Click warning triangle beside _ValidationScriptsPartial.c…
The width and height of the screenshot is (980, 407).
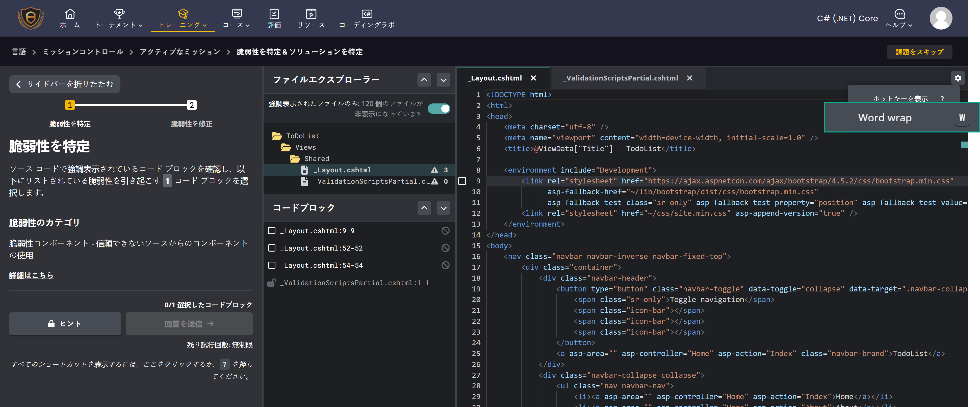[434, 181]
